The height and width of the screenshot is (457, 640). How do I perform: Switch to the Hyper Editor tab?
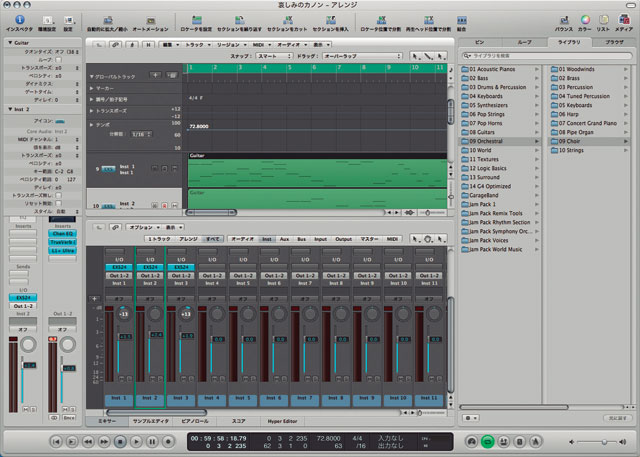282,421
